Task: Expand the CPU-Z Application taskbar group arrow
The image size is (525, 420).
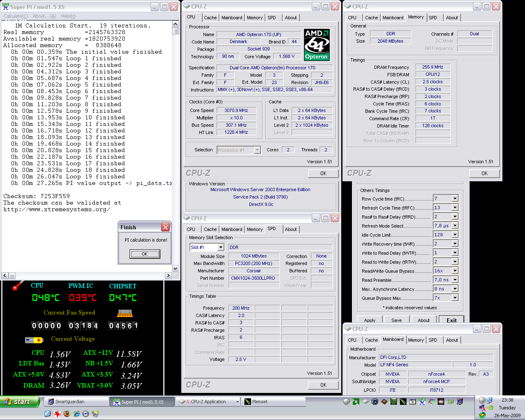Action: pyautogui.click(x=237, y=402)
